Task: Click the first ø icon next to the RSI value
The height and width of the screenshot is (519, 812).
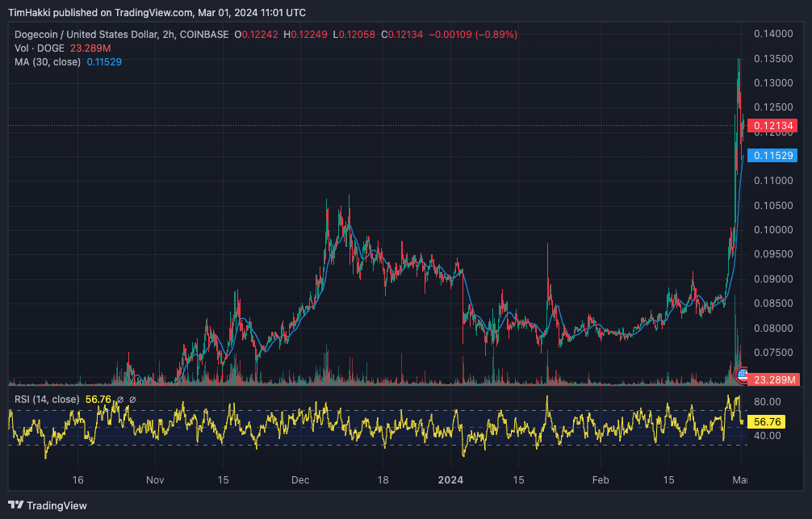Action: [x=120, y=400]
